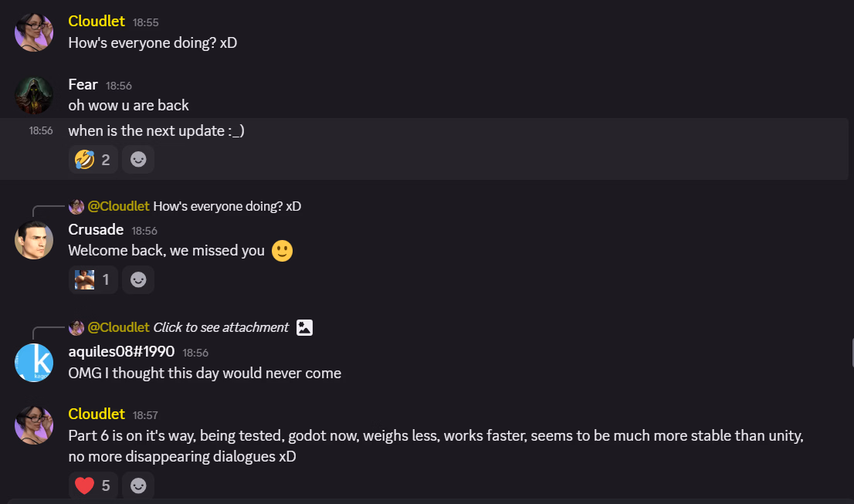The width and height of the screenshot is (854, 504).
Task: Open the Fear username profile popup
Action: pos(83,84)
